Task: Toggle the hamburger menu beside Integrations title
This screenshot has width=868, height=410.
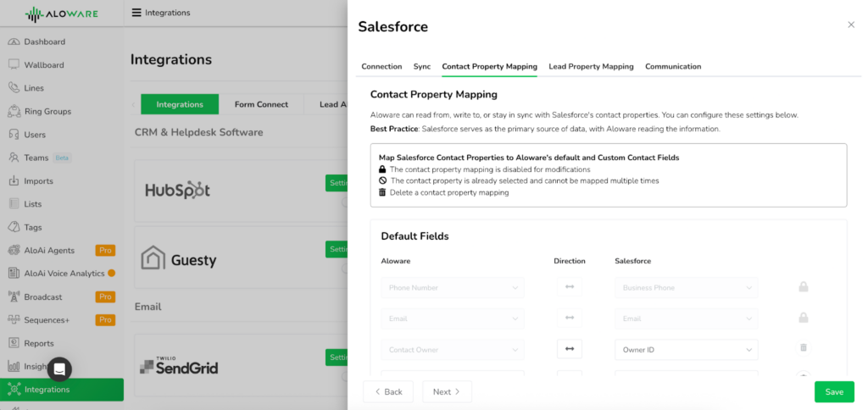Action: pos(136,13)
